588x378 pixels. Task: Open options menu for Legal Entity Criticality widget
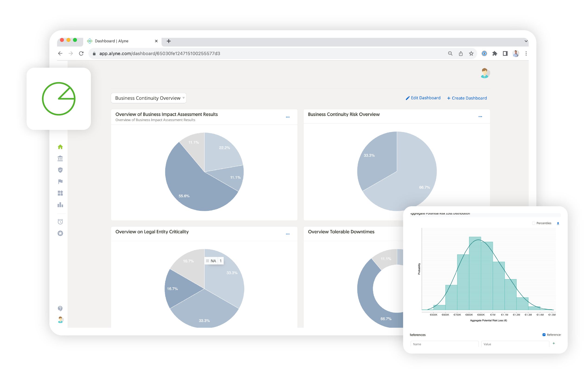pos(287,234)
